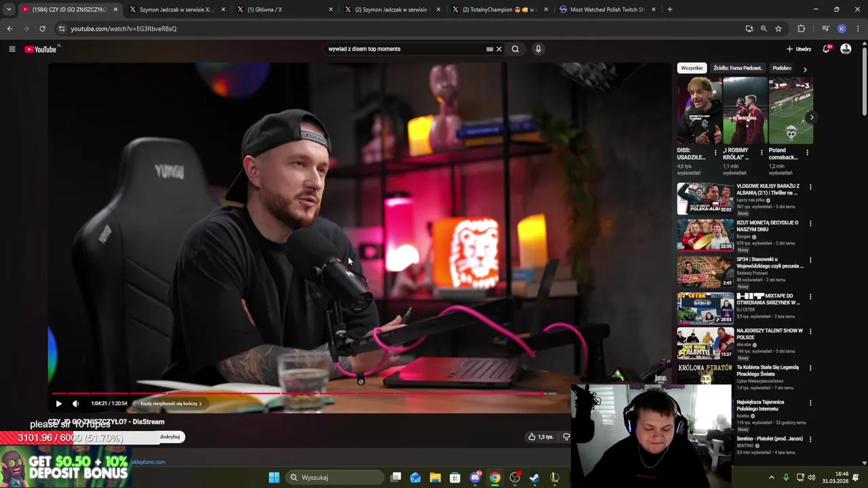Mute the video volume icon
The image size is (868, 488).
75,403
